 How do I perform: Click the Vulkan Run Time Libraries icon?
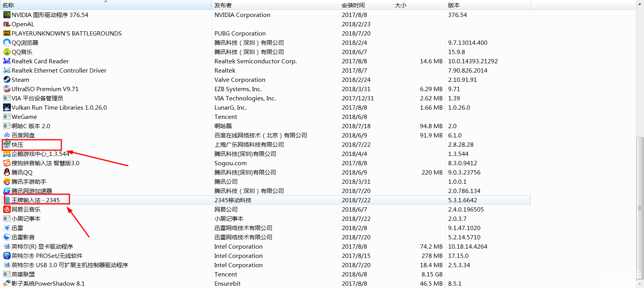click(x=7, y=107)
